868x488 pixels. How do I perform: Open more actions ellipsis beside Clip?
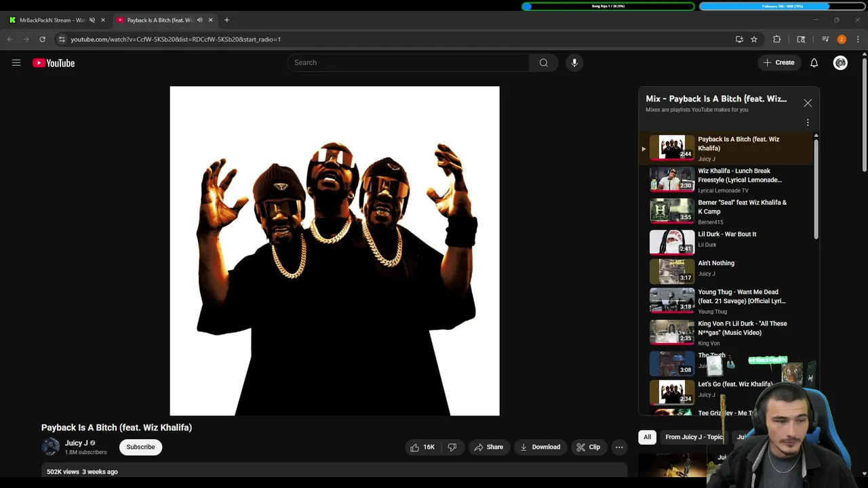click(x=619, y=447)
